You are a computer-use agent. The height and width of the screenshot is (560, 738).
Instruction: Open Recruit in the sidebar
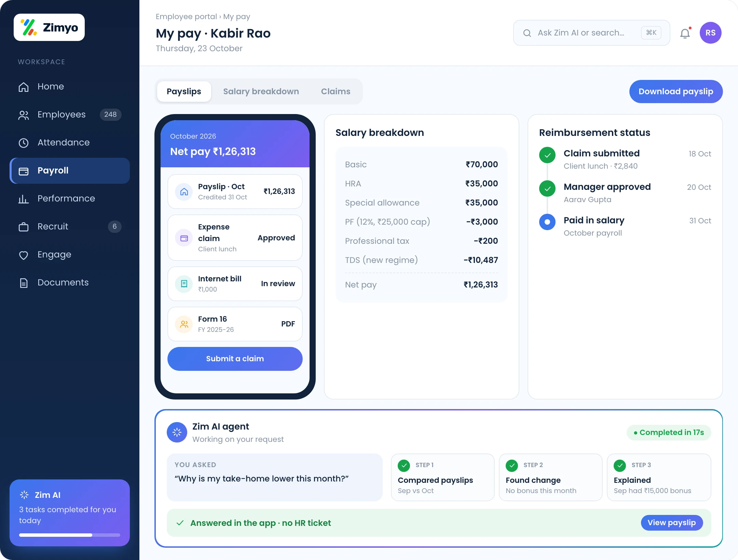(70, 226)
